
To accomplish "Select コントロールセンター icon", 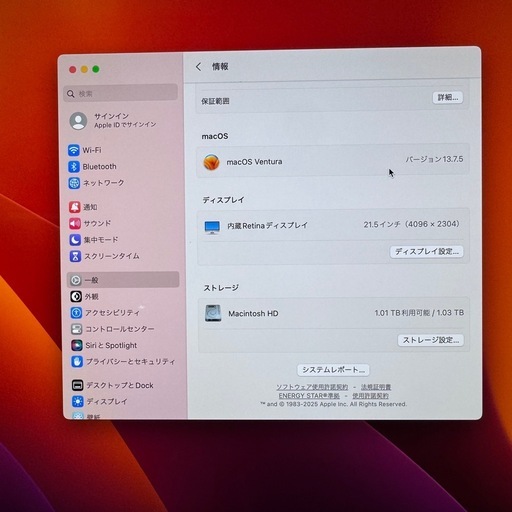I will [x=77, y=329].
